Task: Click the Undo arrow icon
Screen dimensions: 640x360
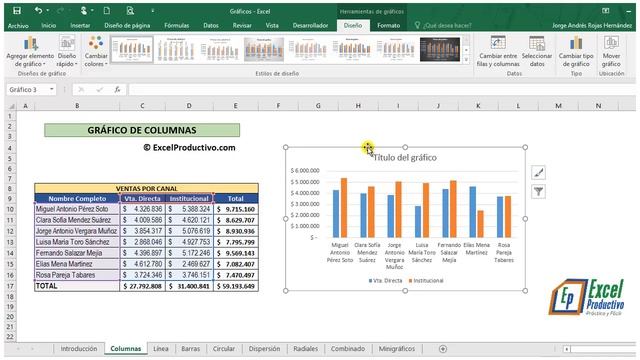Action: (39, 11)
